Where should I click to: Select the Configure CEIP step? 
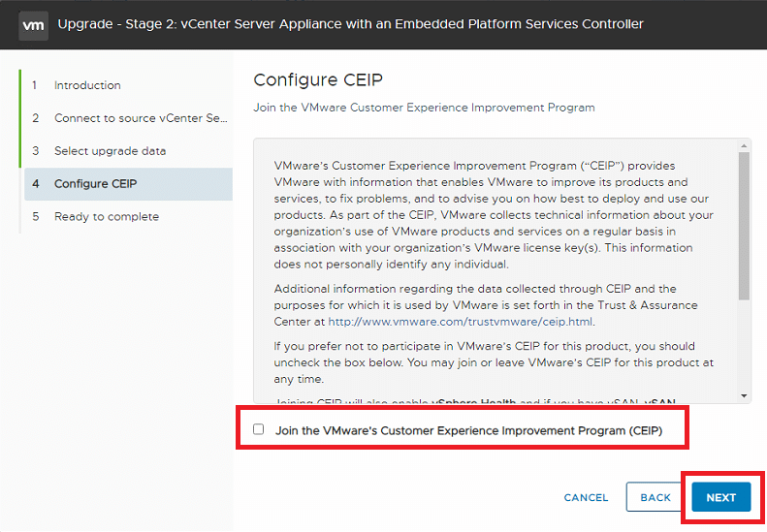128,184
